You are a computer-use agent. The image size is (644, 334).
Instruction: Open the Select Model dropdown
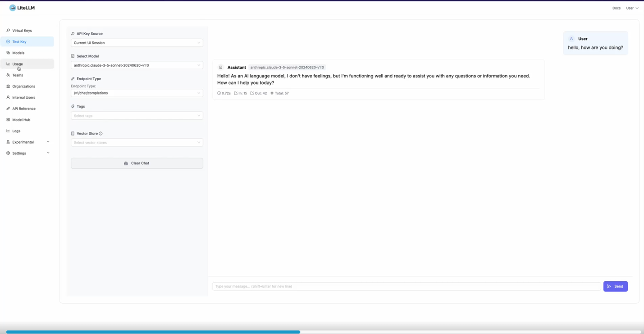(x=137, y=65)
